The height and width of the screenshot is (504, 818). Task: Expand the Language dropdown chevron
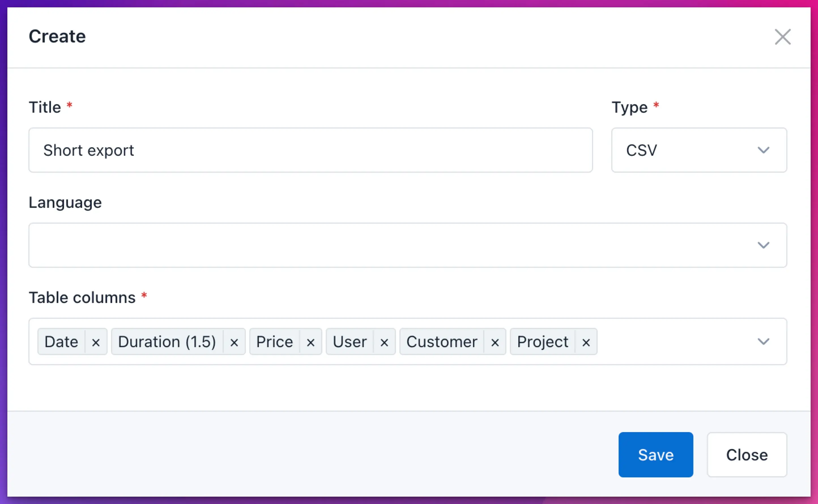[x=763, y=245]
